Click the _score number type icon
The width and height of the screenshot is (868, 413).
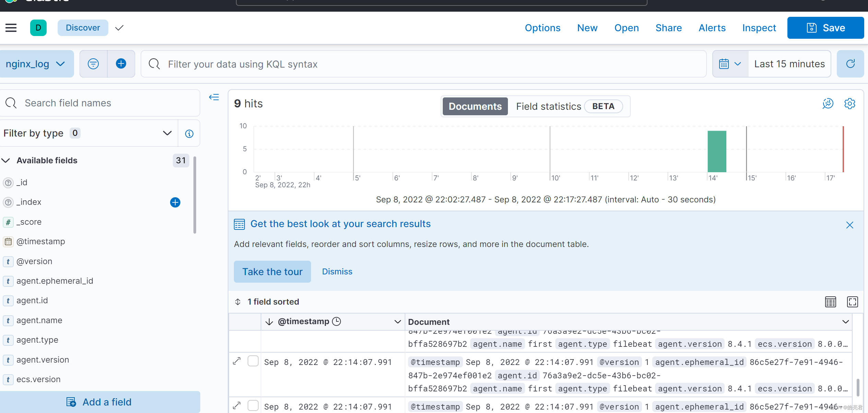click(x=8, y=222)
